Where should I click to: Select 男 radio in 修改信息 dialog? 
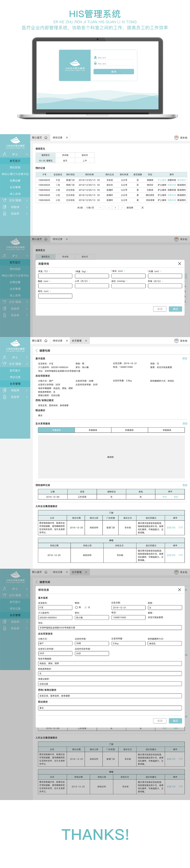tap(76, 607)
